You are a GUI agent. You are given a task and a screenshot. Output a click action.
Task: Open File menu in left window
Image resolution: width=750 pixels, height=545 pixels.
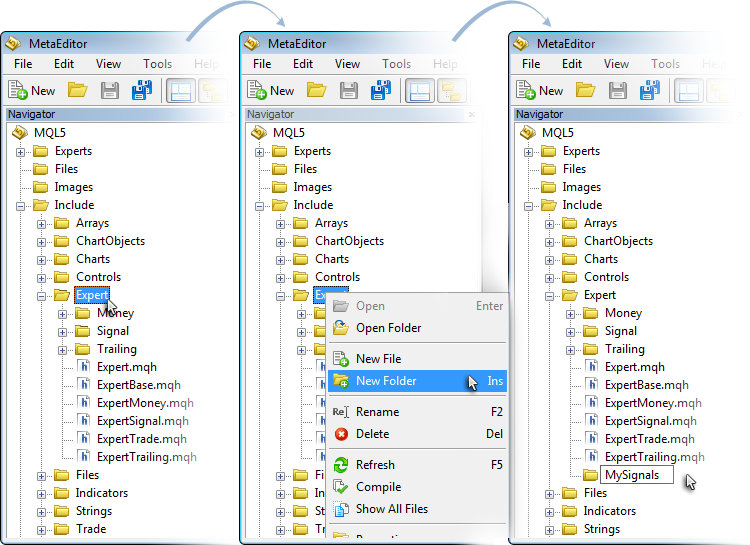(x=23, y=64)
